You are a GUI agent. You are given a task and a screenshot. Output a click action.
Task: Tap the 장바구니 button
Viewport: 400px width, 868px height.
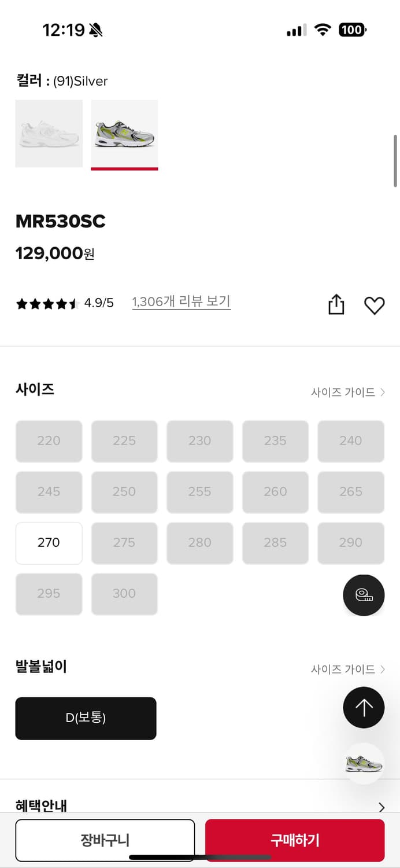pos(105,840)
